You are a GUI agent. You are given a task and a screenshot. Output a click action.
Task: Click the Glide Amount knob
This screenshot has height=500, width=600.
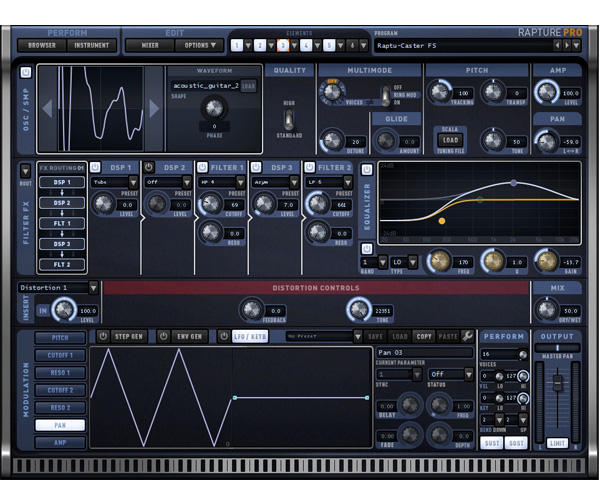tap(386, 141)
